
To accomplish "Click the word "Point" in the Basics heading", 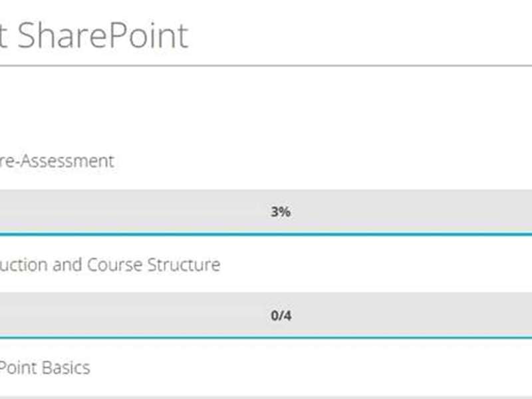I will click(18, 368).
